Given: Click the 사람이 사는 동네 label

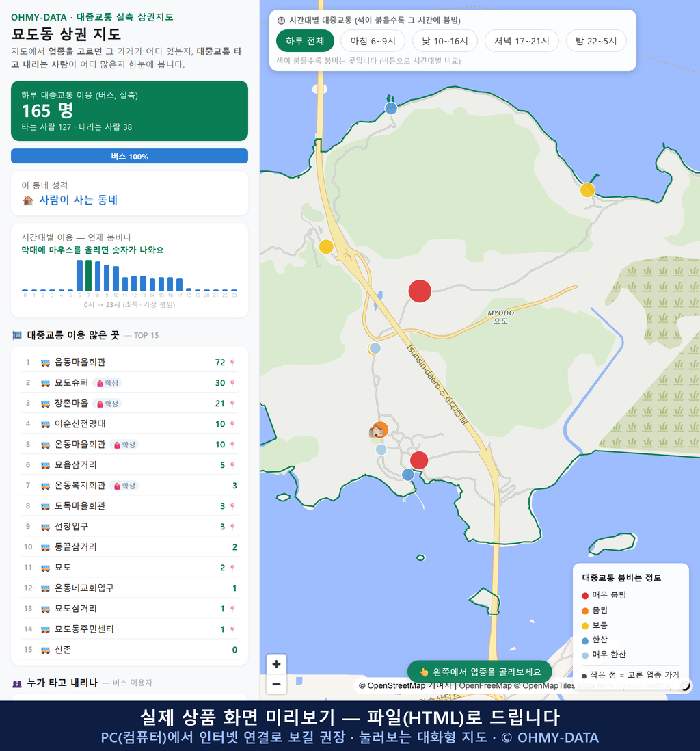Looking at the screenshot, I should coord(79,200).
